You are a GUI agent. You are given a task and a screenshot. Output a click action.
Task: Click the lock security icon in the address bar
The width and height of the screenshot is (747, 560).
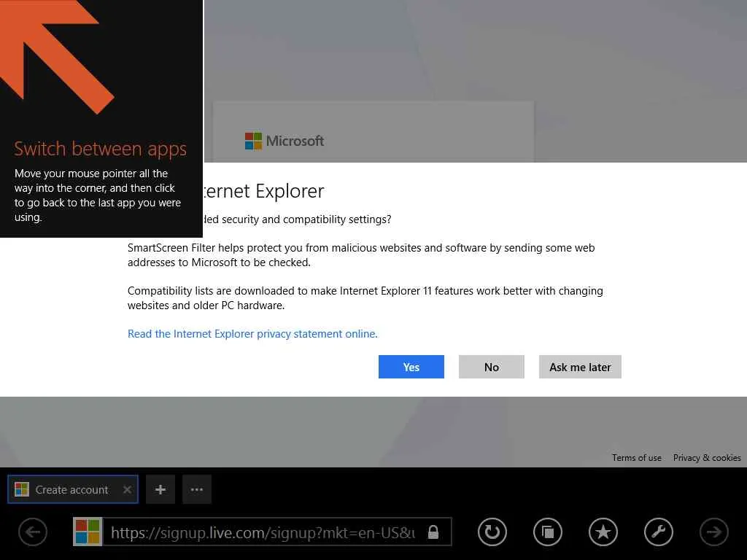[x=433, y=532]
